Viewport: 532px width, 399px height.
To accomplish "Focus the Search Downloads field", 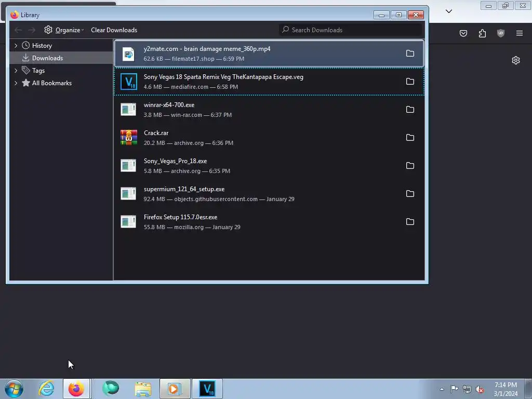I will (351, 30).
